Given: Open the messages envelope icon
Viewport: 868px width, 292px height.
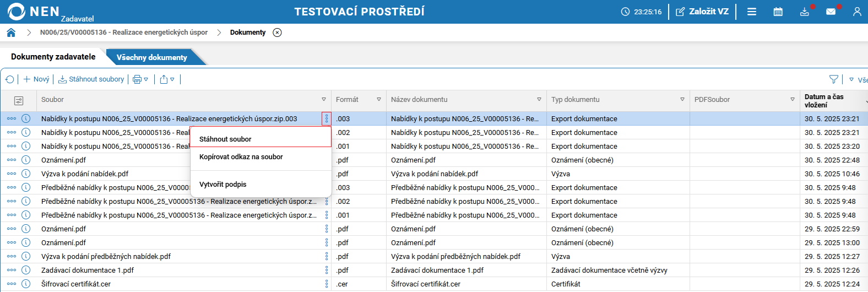Looking at the screenshot, I should 831,12.
